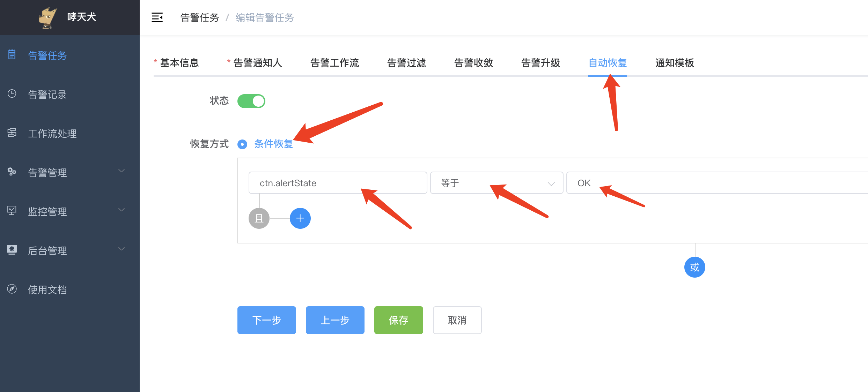Switch to the 告警通知人 tab
Screen dimensions: 868x392
click(x=258, y=63)
